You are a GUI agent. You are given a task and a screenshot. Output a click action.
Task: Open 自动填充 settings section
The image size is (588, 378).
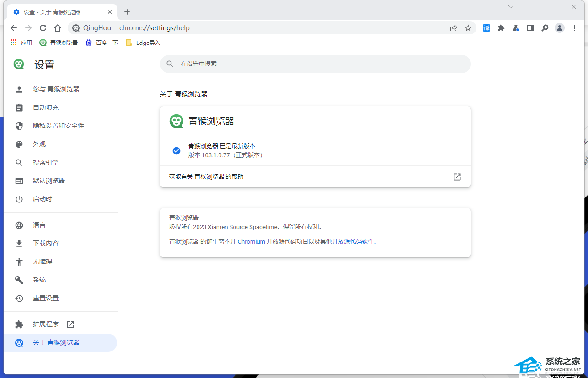60,107
